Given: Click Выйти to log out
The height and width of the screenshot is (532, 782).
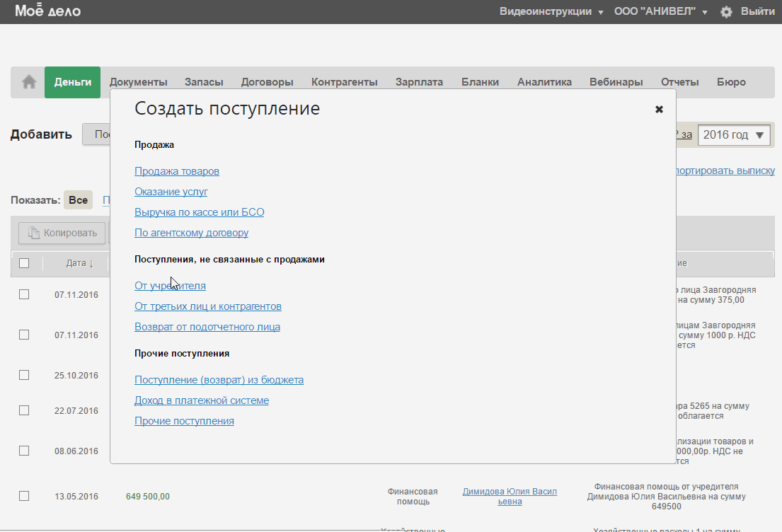Looking at the screenshot, I should click(757, 12).
